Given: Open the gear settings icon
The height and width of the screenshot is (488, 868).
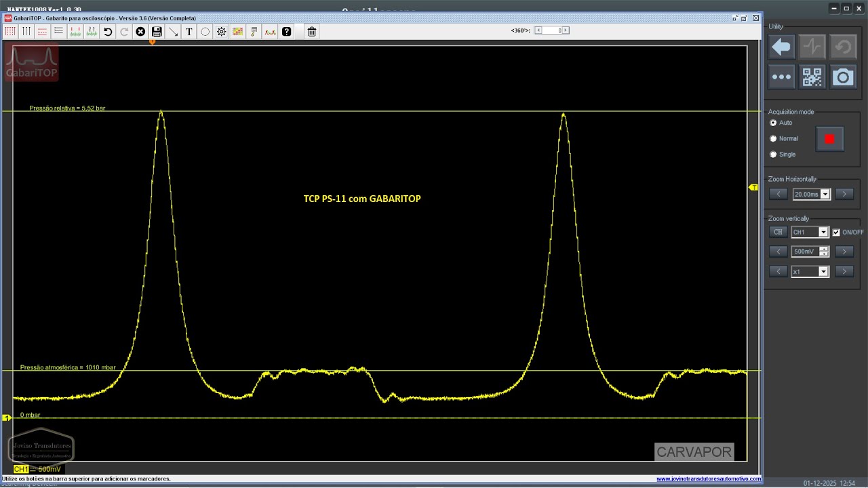Looking at the screenshot, I should tap(222, 31).
